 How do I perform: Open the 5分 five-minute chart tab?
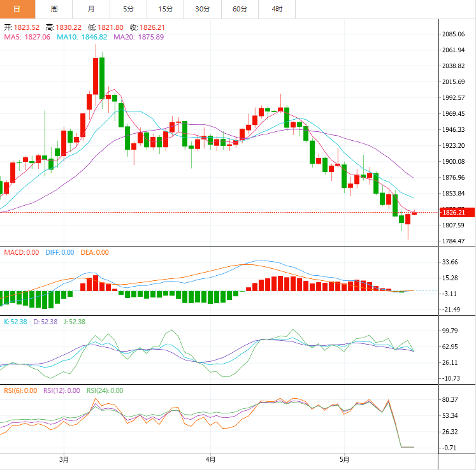tap(129, 9)
